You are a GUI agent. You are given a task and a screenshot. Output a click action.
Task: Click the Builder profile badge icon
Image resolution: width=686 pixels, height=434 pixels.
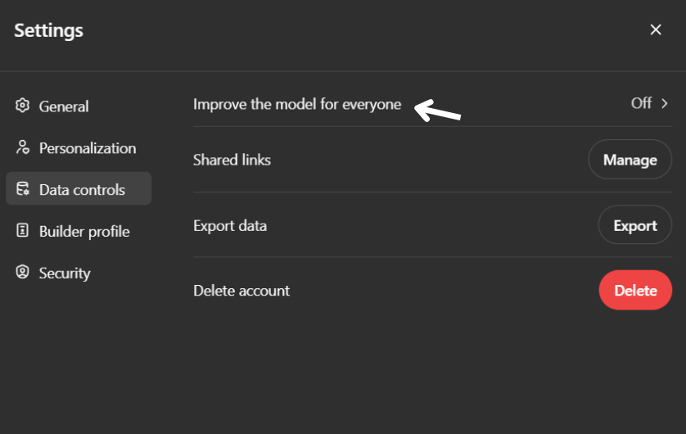point(22,231)
